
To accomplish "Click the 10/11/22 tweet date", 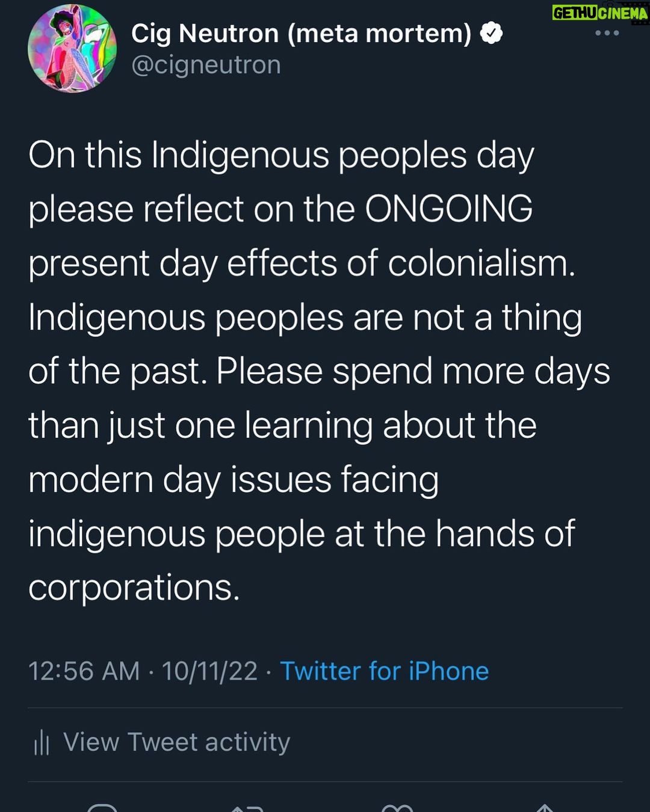I will [209, 671].
